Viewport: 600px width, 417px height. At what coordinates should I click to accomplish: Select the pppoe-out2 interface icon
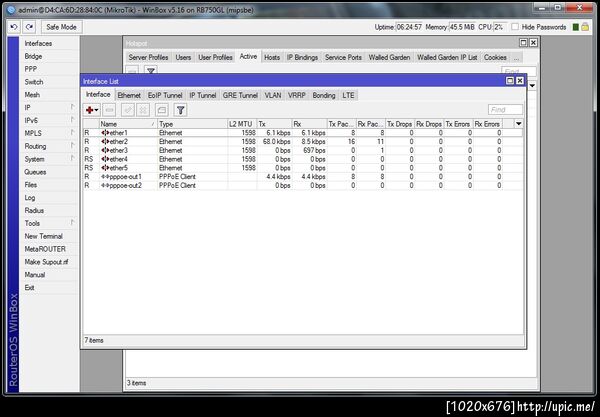point(105,186)
